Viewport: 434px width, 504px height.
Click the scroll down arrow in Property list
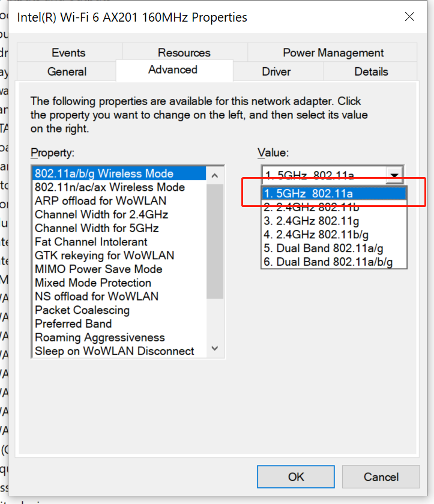pos(215,348)
